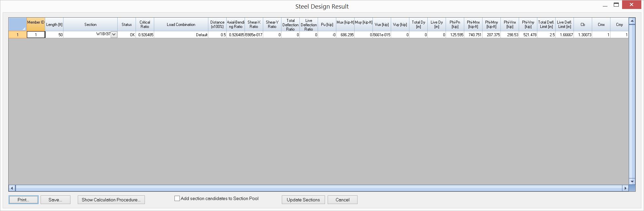Viewport: 644px width, 211px height.
Task: Click the Phi-Vny cell showing 521.478
Action: click(x=528, y=35)
